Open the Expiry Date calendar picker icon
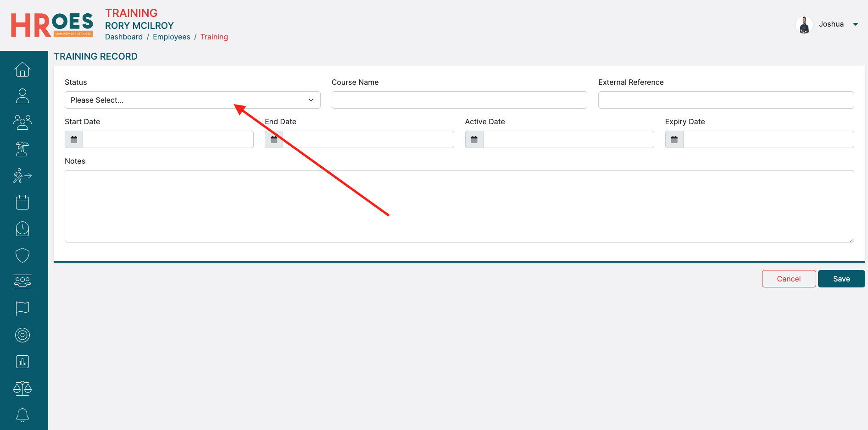868x430 pixels. [674, 139]
